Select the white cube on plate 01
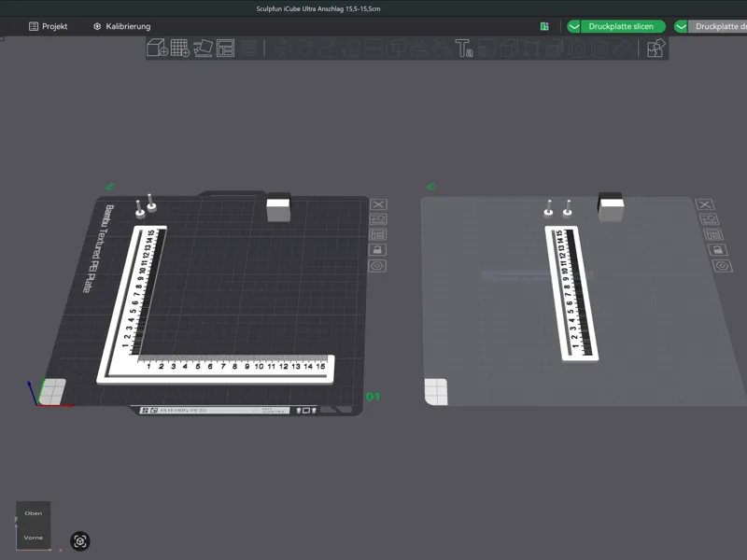The image size is (747, 560). point(278,207)
